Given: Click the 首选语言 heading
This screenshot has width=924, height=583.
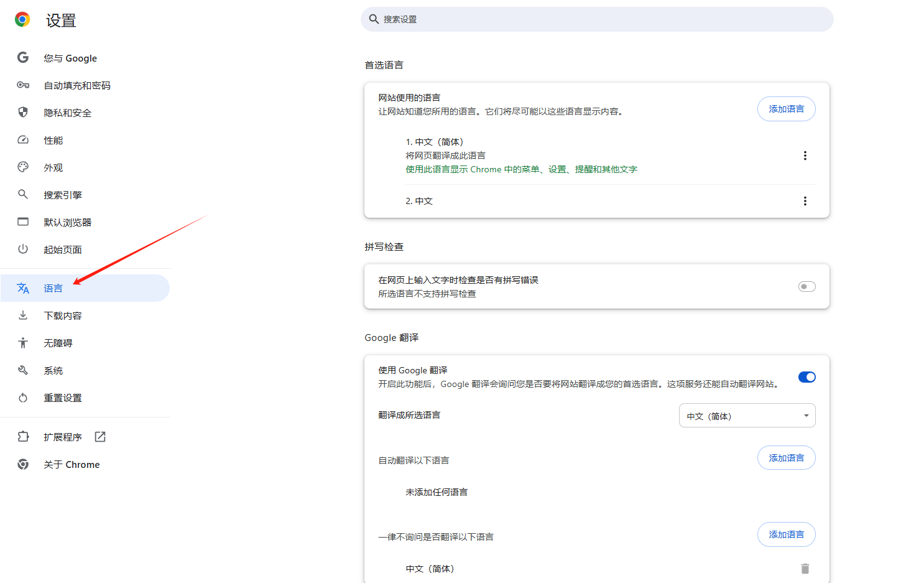Looking at the screenshot, I should tap(384, 65).
